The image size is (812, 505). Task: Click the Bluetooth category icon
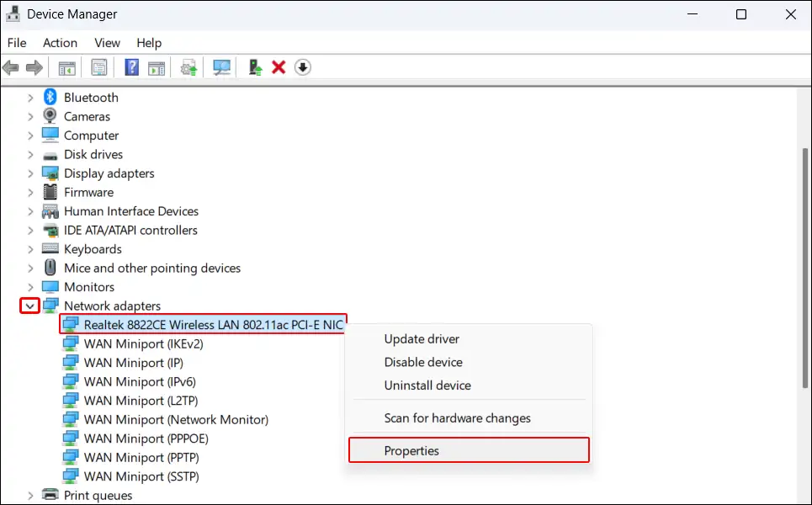click(x=50, y=97)
